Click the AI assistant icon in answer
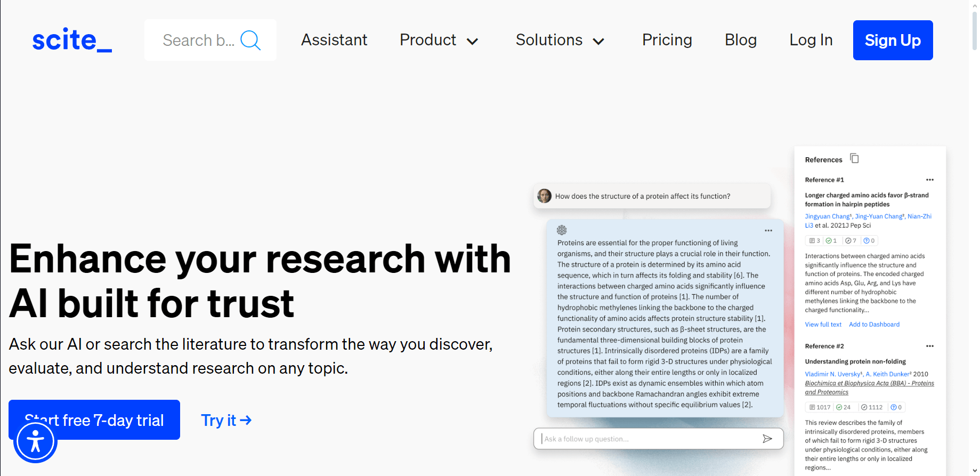This screenshot has width=980, height=476. (x=562, y=230)
